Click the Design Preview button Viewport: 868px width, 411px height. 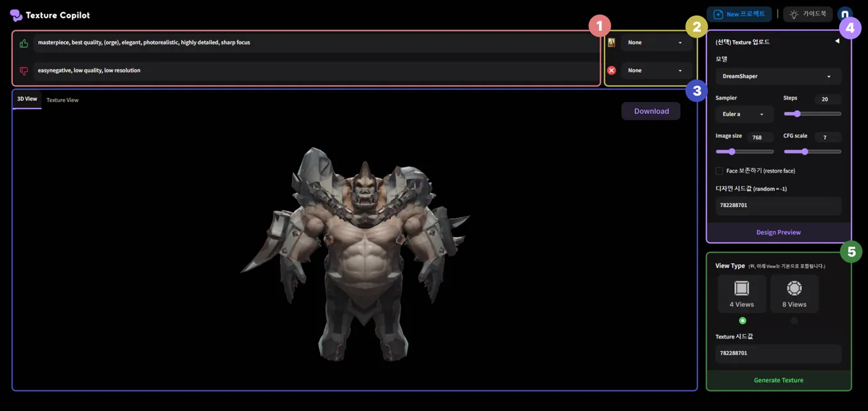(778, 232)
